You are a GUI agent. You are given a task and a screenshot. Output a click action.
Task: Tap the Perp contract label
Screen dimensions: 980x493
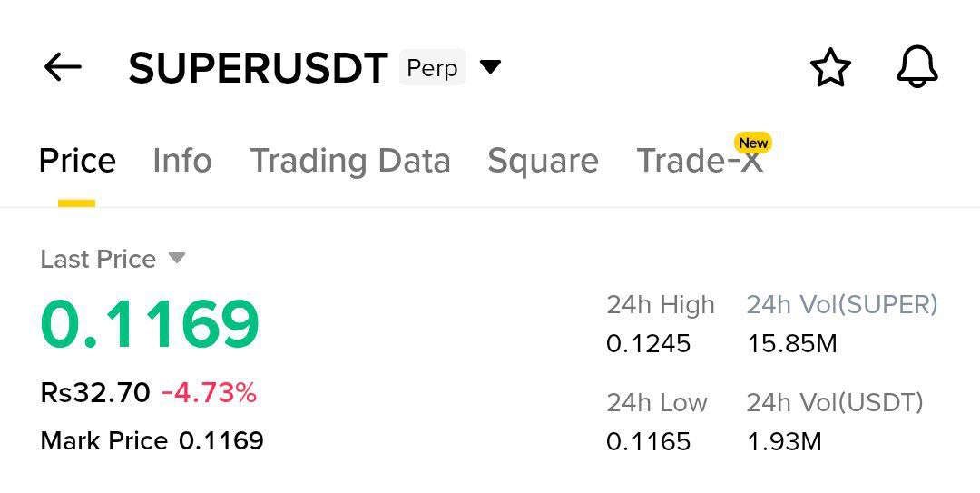(x=432, y=68)
